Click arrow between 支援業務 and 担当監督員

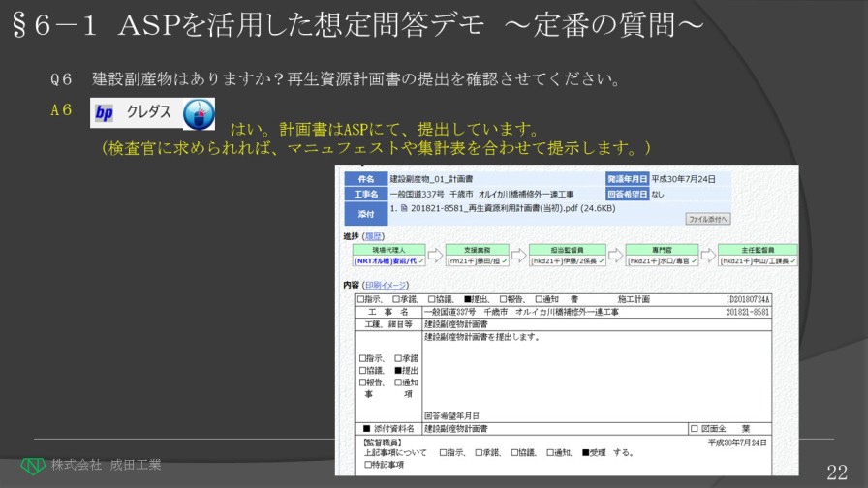(x=518, y=256)
